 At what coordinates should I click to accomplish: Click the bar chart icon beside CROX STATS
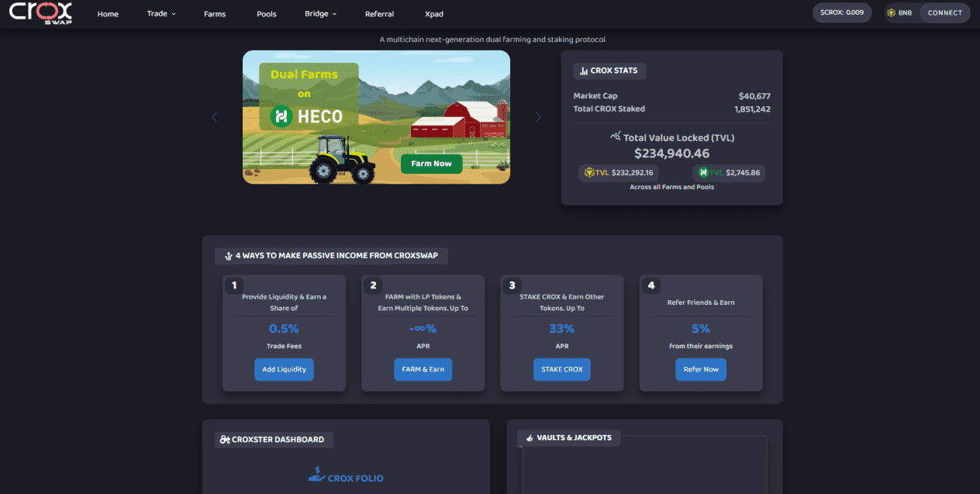coord(583,71)
